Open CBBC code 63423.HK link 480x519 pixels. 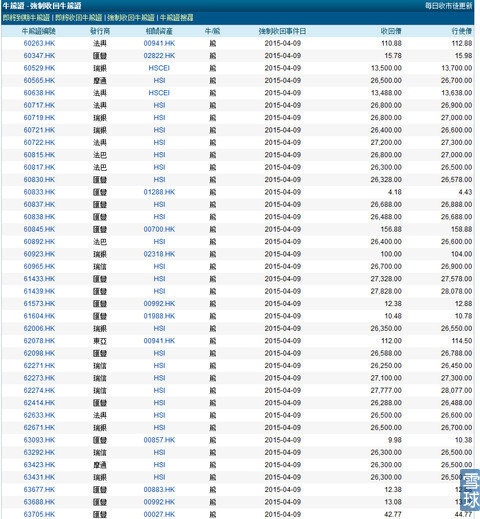click(39, 465)
